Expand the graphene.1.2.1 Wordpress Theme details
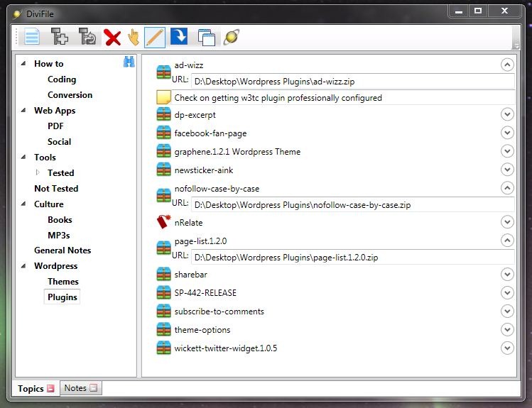Viewport: 532px width, 408px height. (x=507, y=151)
